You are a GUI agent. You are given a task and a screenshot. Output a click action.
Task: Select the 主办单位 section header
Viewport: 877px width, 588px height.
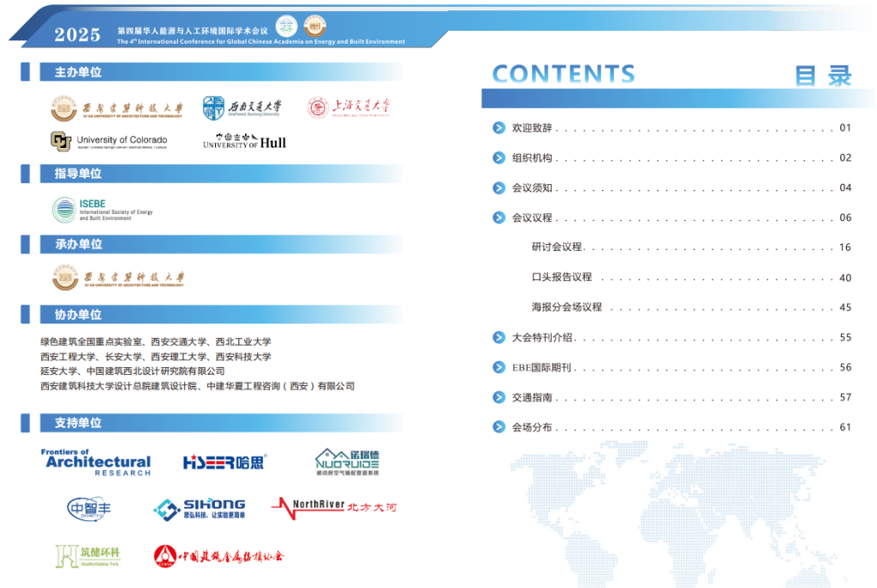(x=78, y=73)
